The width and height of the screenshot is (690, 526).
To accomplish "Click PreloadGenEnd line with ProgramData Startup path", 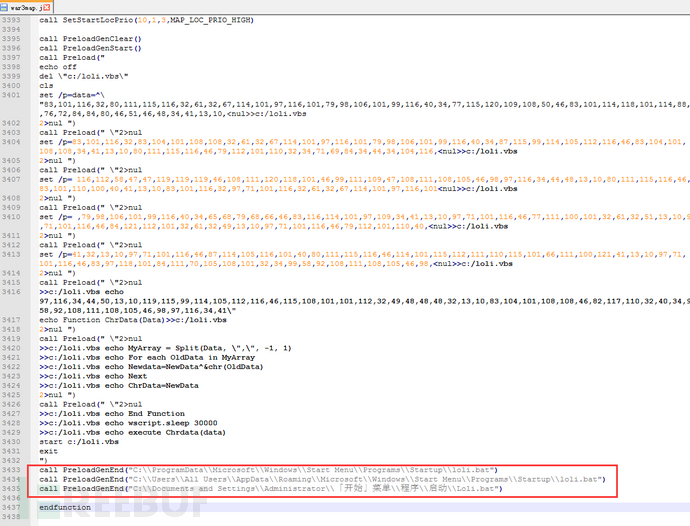I will tap(268, 470).
